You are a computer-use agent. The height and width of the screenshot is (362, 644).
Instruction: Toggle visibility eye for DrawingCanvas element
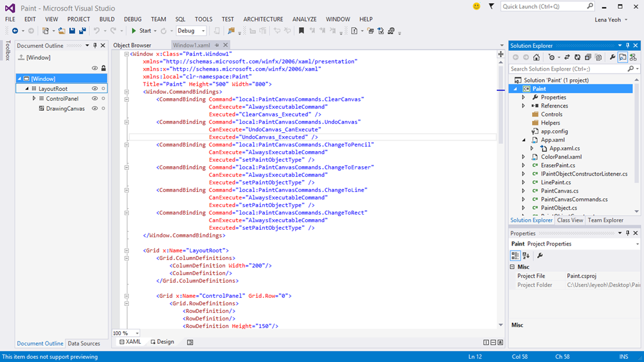coord(95,108)
